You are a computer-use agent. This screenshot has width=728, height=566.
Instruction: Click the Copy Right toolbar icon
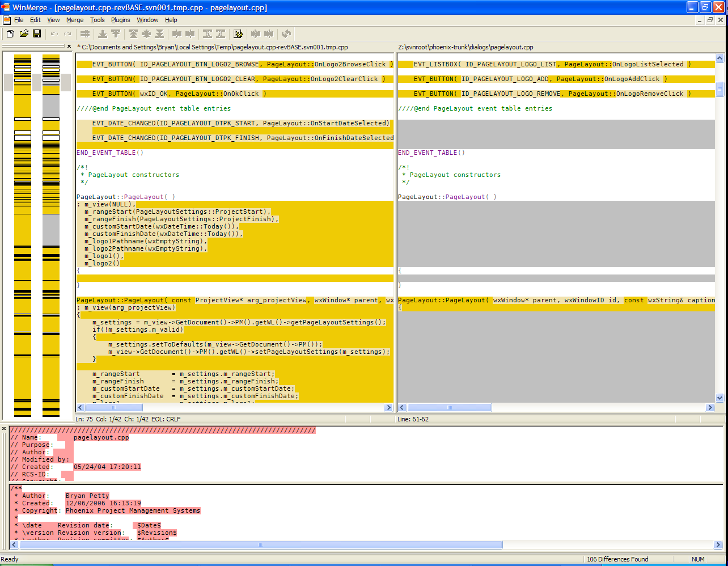(x=177, y=34)
